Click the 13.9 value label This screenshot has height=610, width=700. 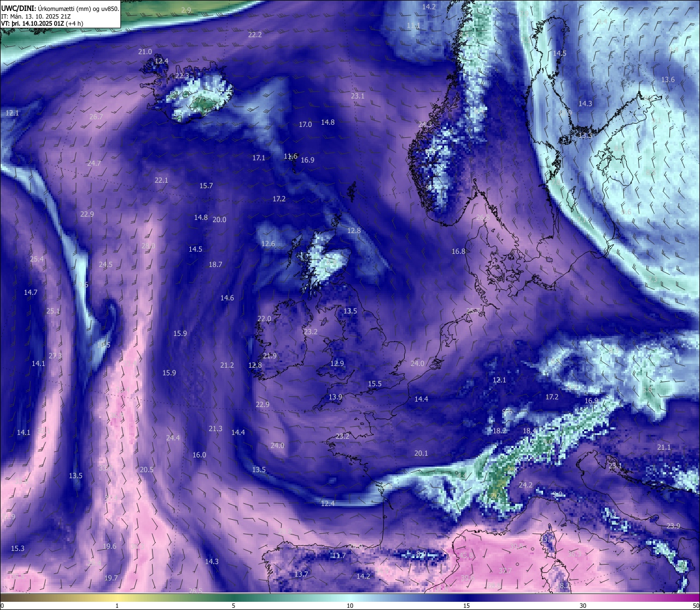[335, 397]
